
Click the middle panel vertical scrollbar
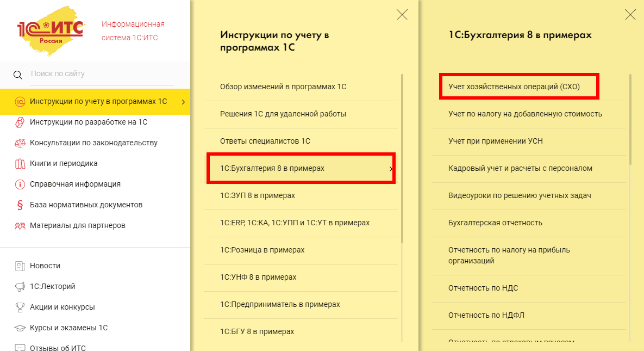[x=402, y=158]
